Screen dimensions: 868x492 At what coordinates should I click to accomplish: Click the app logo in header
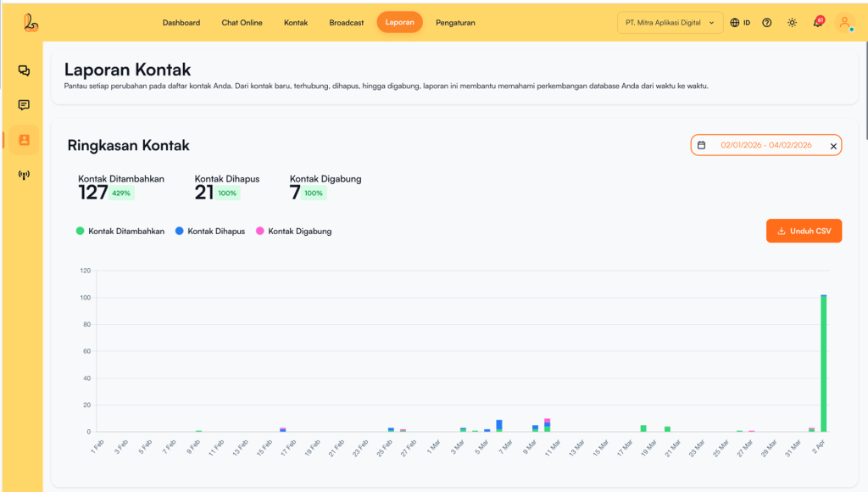pos(31,23)
